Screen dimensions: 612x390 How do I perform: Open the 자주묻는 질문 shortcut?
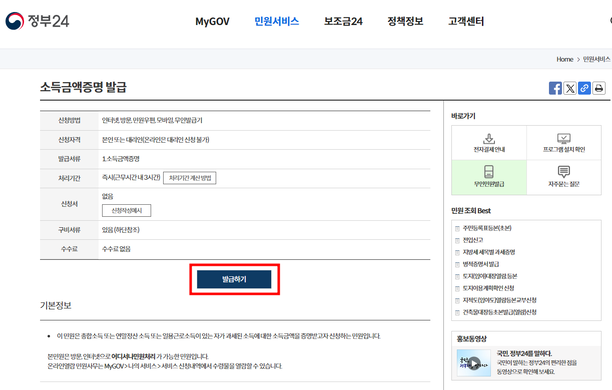(564, 177)
